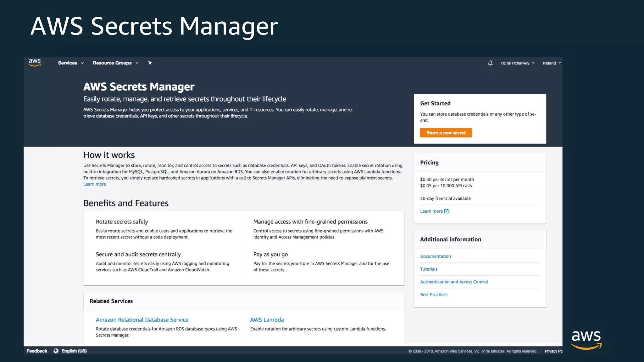
Task: Open the Best Practices link
Action: coord(434,295)
